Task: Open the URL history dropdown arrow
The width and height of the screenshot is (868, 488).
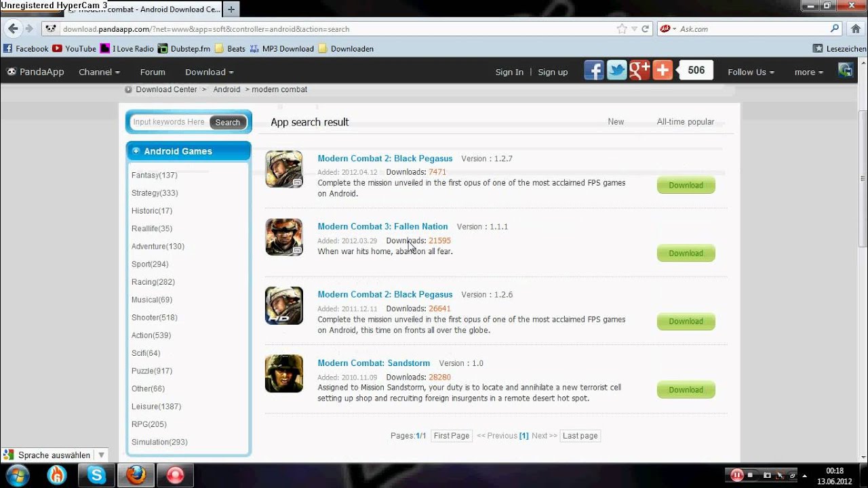Action: (635, 29)
